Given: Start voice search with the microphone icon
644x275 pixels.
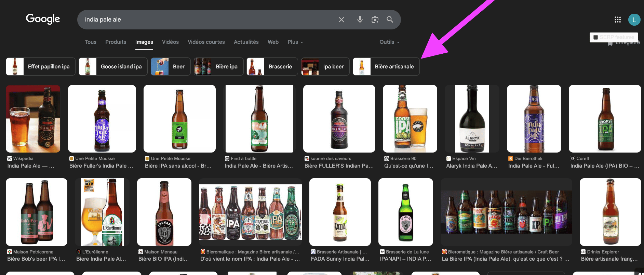Looking at the screenshot, I should (360, 19).
